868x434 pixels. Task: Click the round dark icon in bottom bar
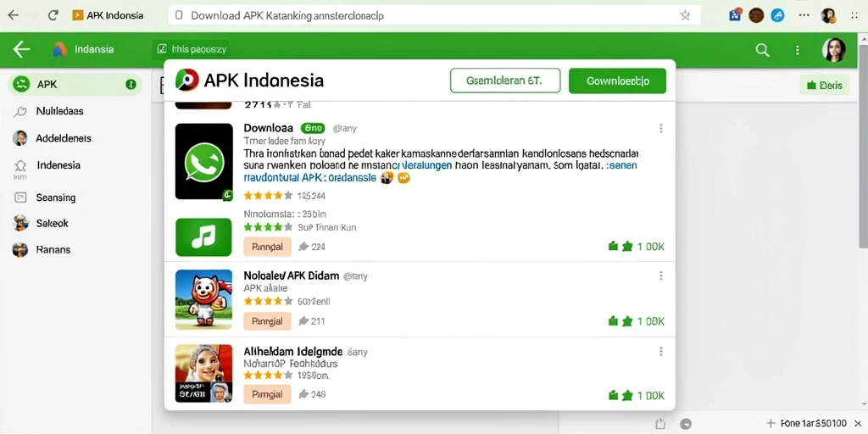(x=685, y=424)
